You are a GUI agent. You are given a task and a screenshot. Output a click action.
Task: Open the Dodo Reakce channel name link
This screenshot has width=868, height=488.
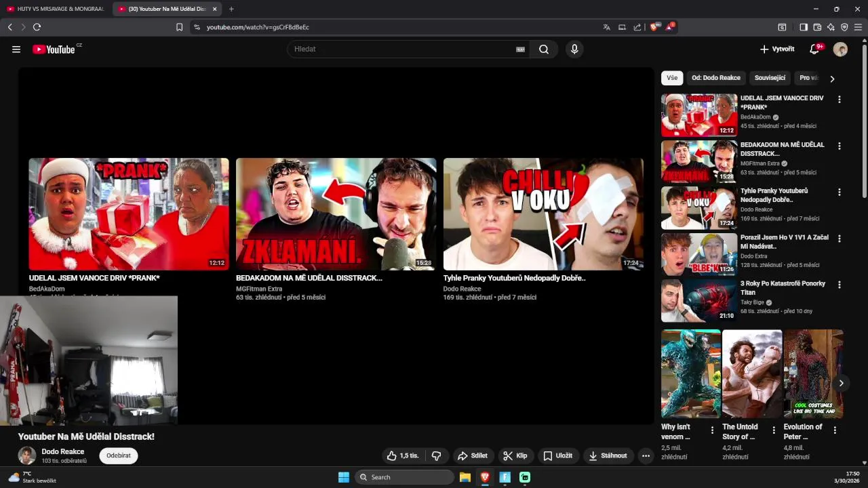pos(63,451)
